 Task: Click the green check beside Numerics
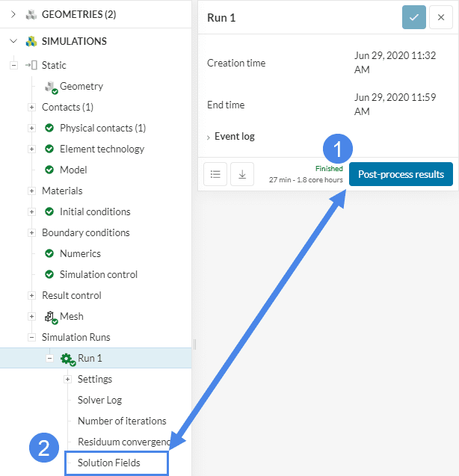(49, 253)
